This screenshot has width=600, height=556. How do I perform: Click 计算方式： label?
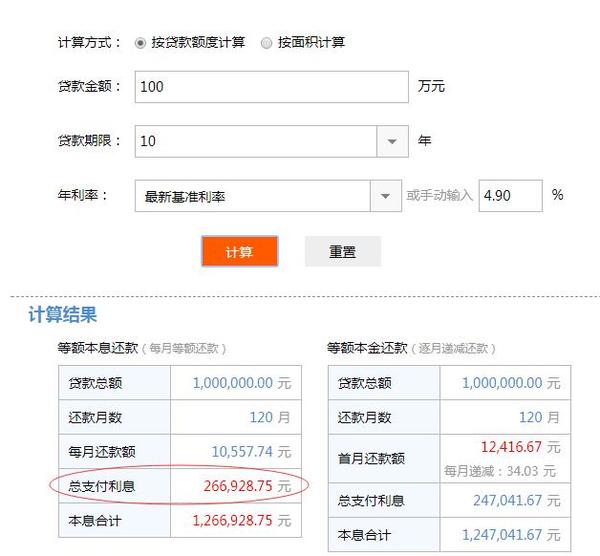[x=90, y=42]
